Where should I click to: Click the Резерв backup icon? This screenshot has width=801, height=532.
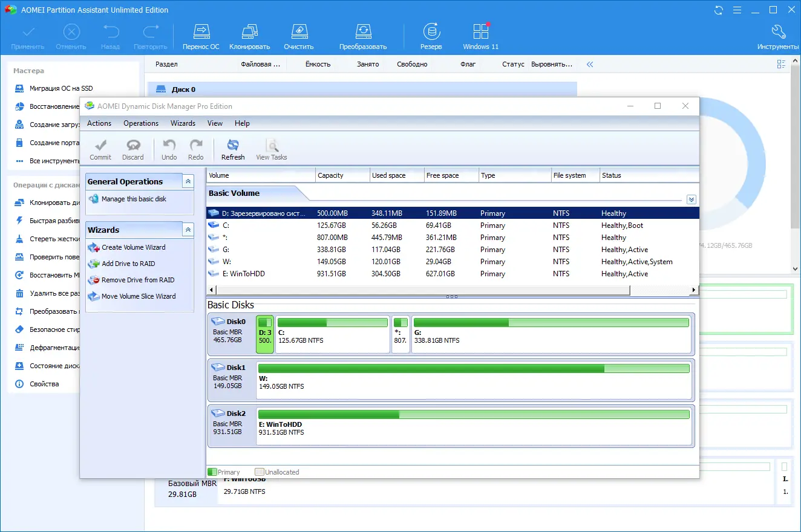click(431, 32)
